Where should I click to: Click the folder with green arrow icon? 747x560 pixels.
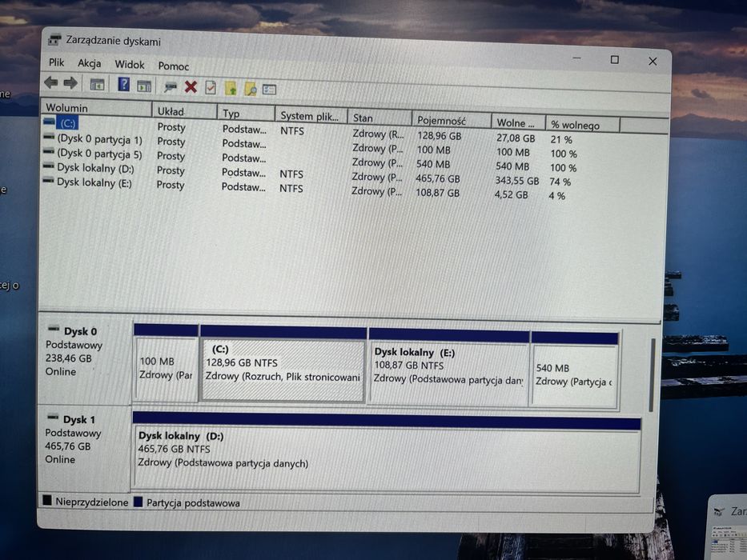click(231, 88)
